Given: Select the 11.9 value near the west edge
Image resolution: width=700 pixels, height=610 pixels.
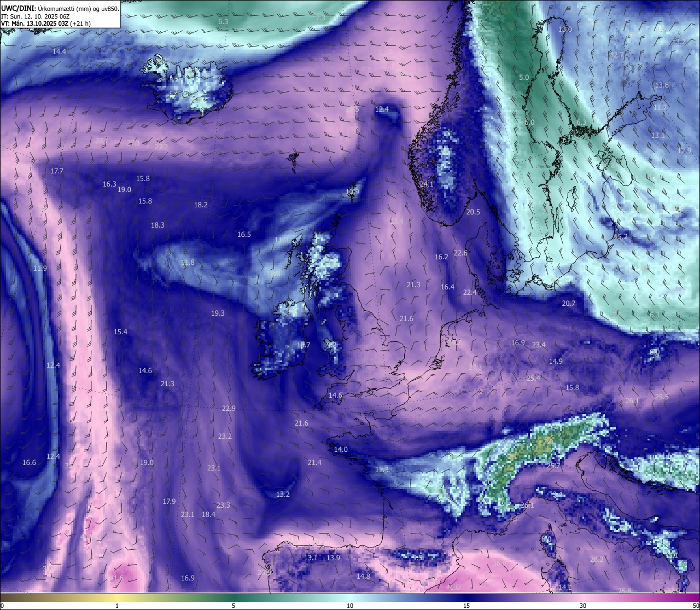Looking at the screenshot, I should coord(40,269).
